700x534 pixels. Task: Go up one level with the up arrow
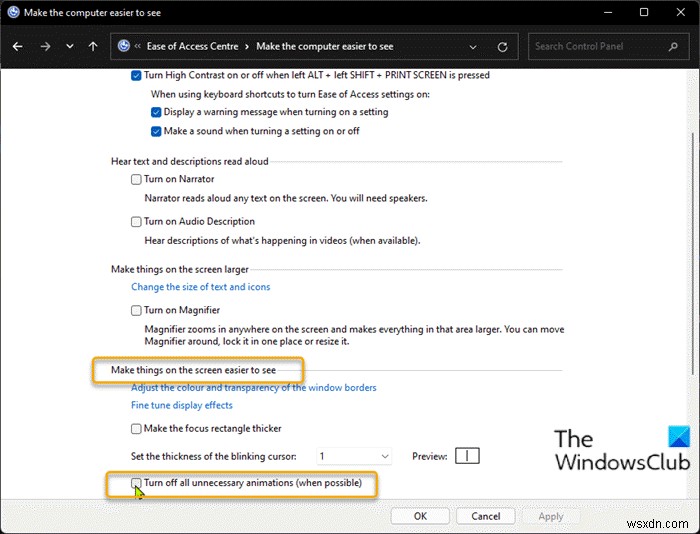(x=93, y=46)
